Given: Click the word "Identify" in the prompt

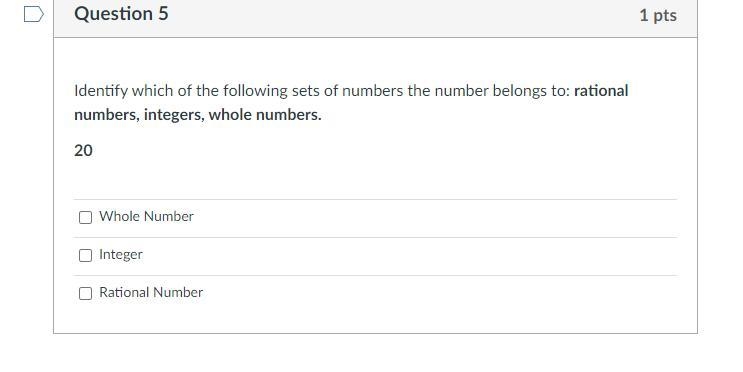Looking at the screenshot, I should pos(101,91).
